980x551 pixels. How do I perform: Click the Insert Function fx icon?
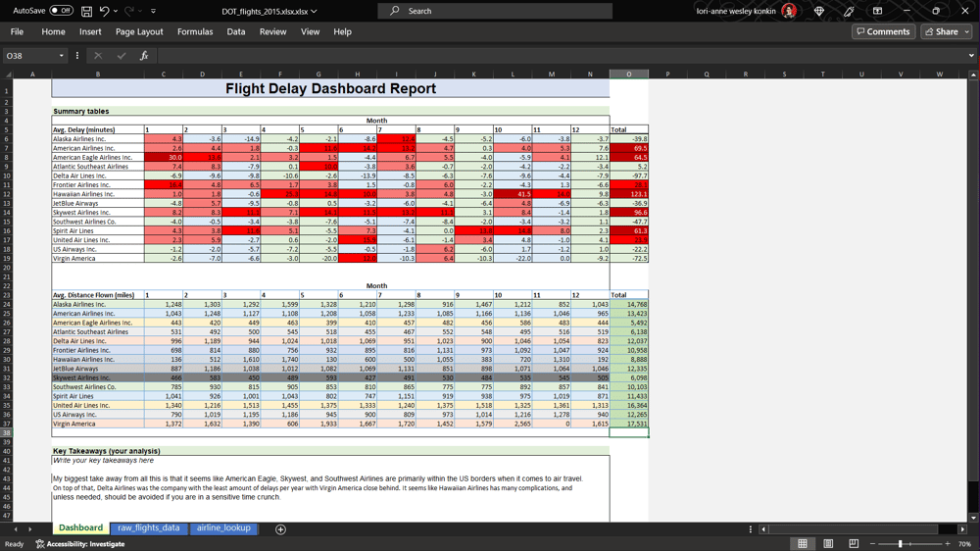[x=144, y=56]
